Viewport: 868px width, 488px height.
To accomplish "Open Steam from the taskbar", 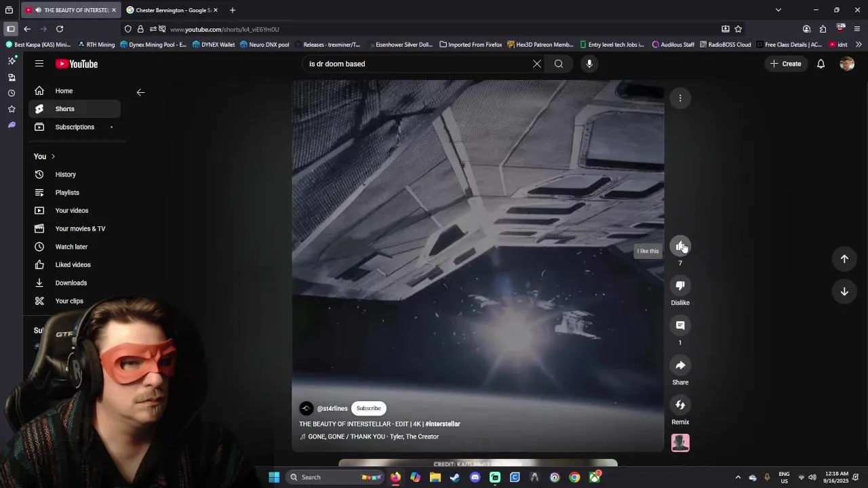I will [x=455, y=477].
